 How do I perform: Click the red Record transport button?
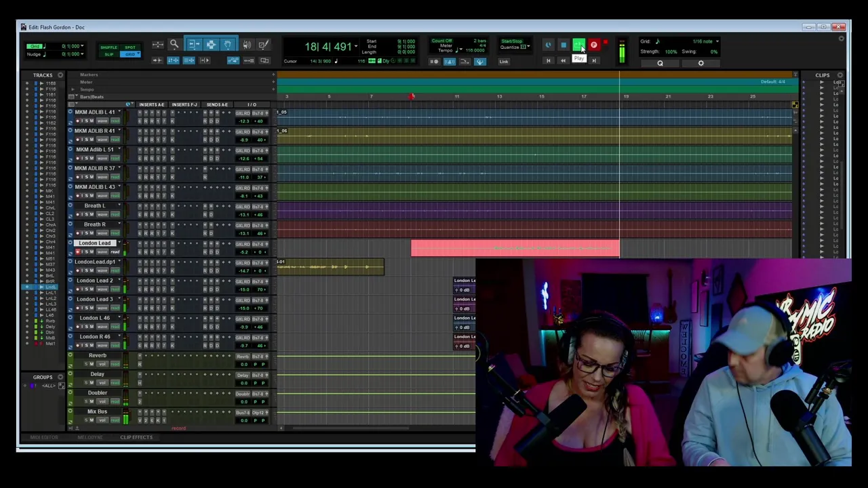click(594, 45)
